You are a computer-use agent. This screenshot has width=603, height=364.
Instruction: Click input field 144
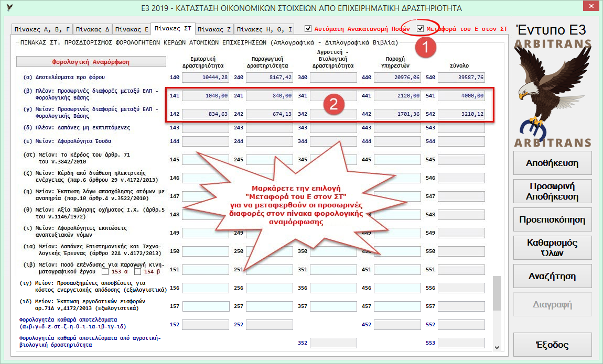(x=206, y=141)
